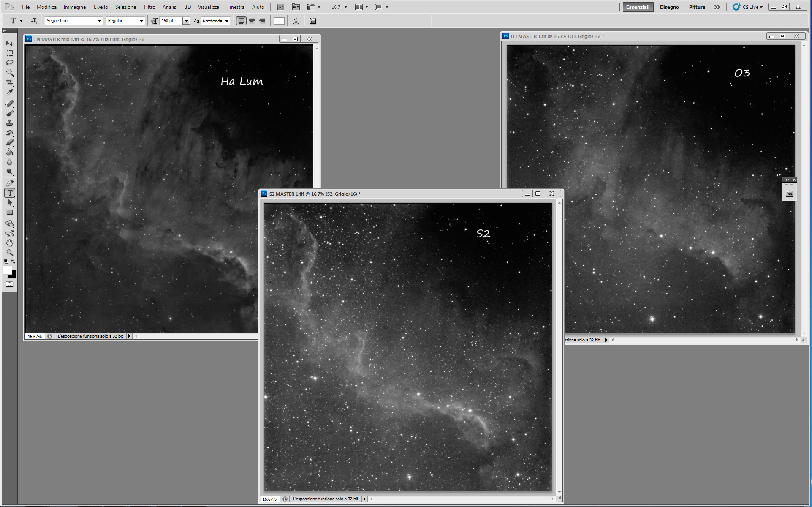
Task: Set left align text
Action: tap(241, 21)
